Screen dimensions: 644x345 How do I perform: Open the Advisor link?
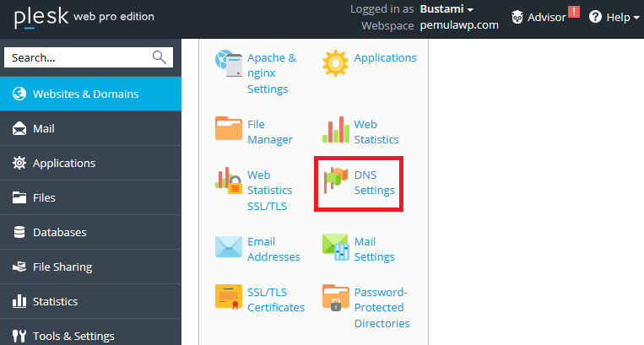(x=546, y=17)
